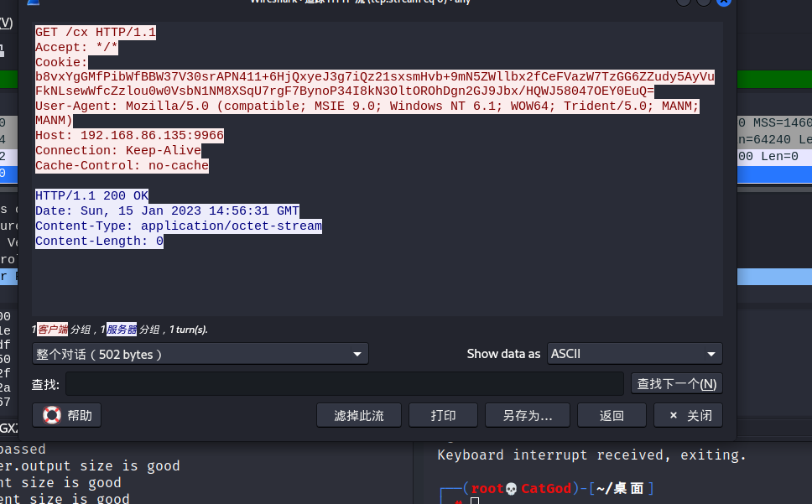Click the blue close button in the dialog title bar

click(723, 2)
